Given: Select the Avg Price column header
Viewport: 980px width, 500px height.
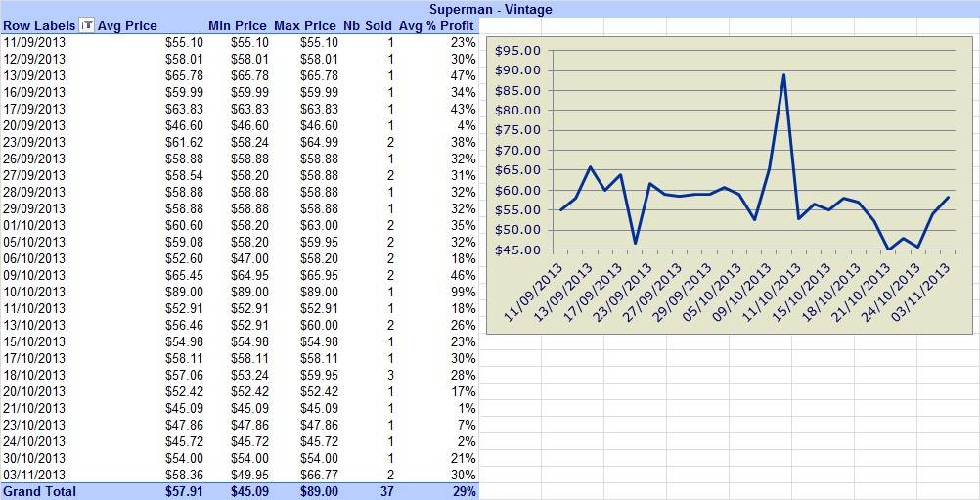Looking at the screenshot, I should point(127,25).
